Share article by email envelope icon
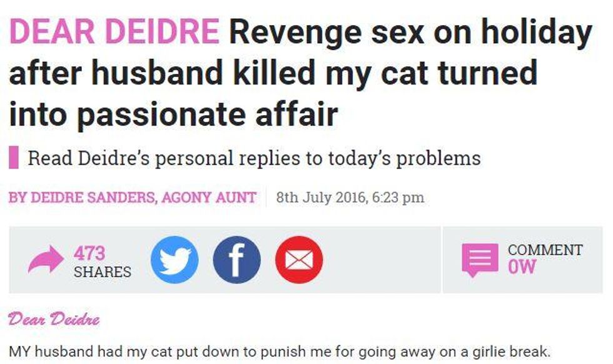This screenshot has height=364, width=613. (x=299, y=260)
